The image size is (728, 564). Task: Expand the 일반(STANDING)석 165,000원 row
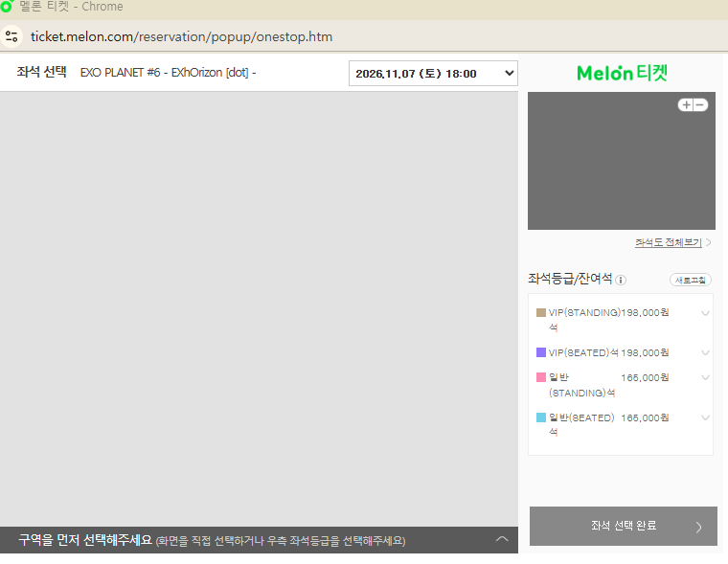click(x=705, y=377)
